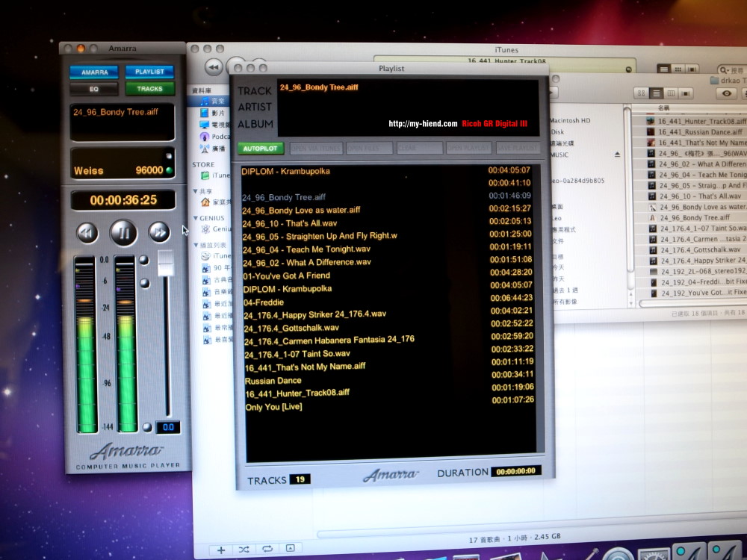This screenshot has height=560, width=747.
Task: Select '24_96_Bondy Tree.aiff' in Finder list
Action: (696, 217)
